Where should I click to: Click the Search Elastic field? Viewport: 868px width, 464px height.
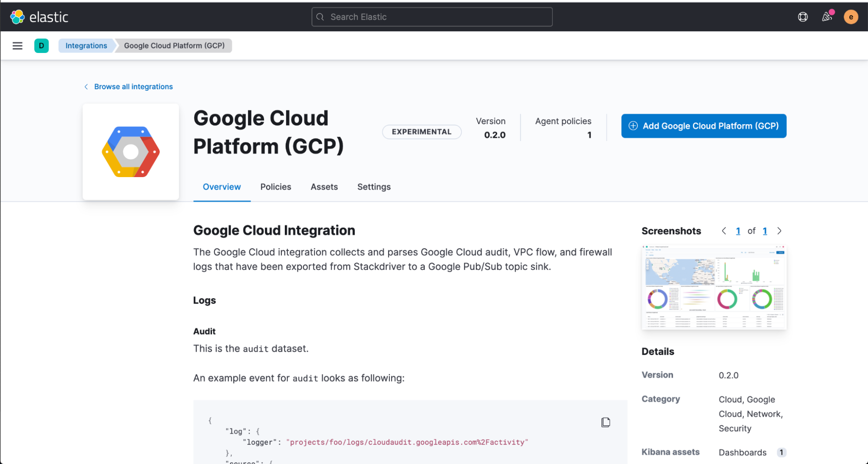pyautogui.click(x=432, y=17)
